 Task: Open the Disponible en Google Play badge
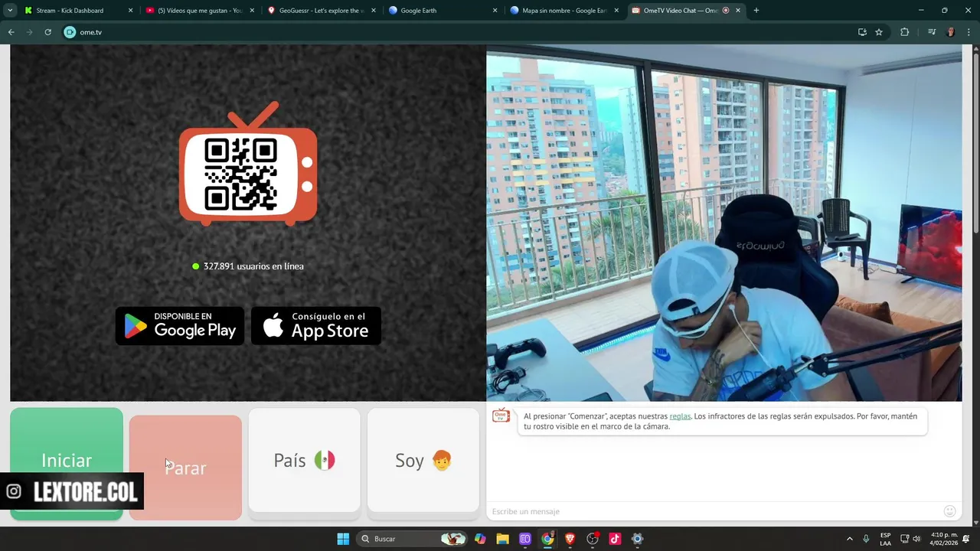pos(180,326)
